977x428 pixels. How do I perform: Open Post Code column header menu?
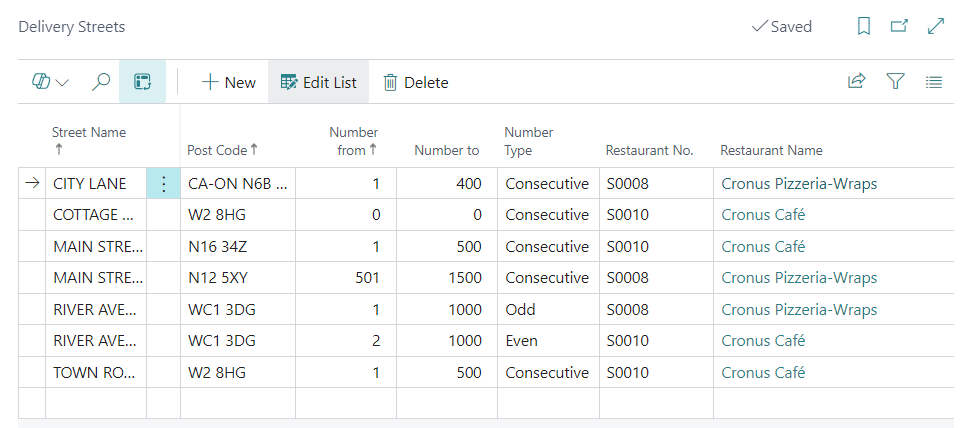(x=222, y=150)
